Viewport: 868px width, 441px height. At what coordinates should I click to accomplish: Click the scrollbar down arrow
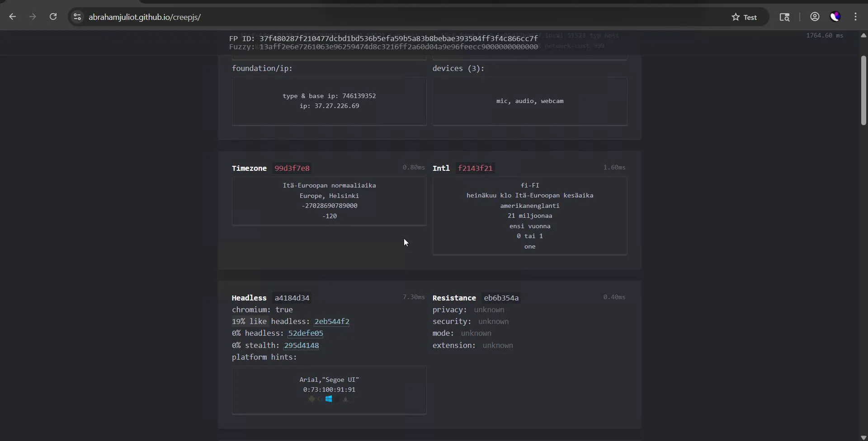863,437
